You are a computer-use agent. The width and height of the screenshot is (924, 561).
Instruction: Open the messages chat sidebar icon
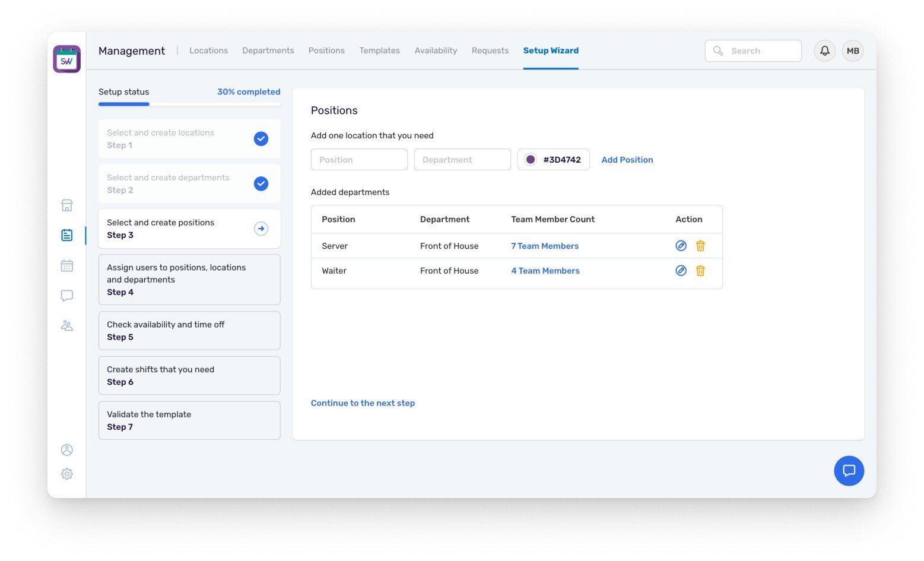coord(67,296)
